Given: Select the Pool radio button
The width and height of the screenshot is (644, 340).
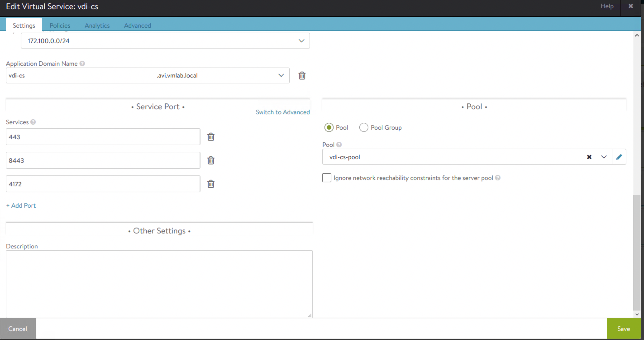Looking at the screenshot, I should click(329, 127).
